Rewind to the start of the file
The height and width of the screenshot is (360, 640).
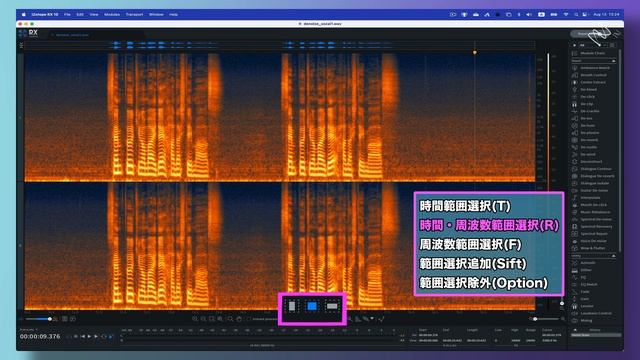83,336
